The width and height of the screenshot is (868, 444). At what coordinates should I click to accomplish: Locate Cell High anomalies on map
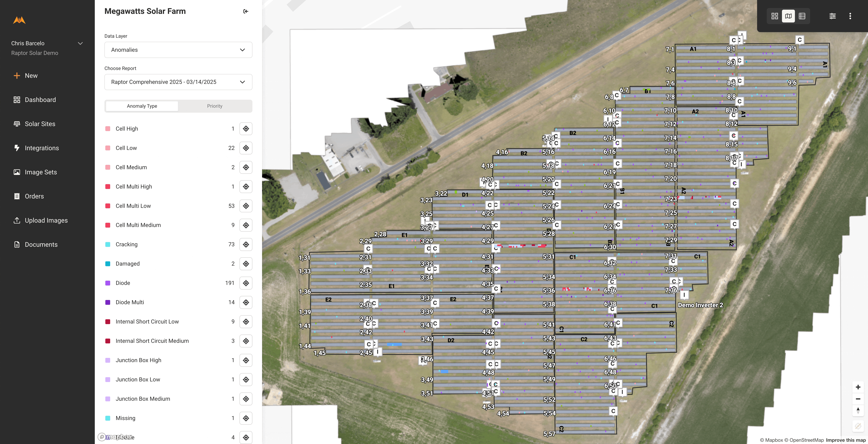[246, 129]
